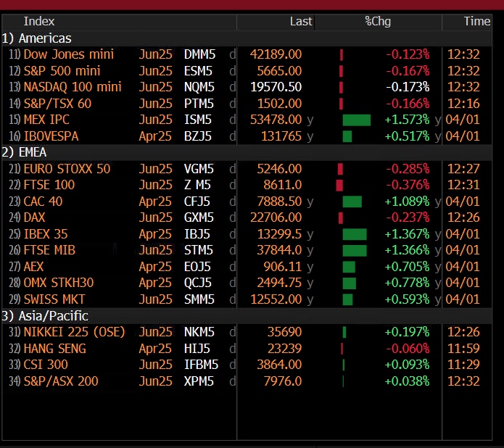Image resolution: width=504 pixels, height=448 pixels.
Task: Open MEX IPC index
Action: (46, 120)
